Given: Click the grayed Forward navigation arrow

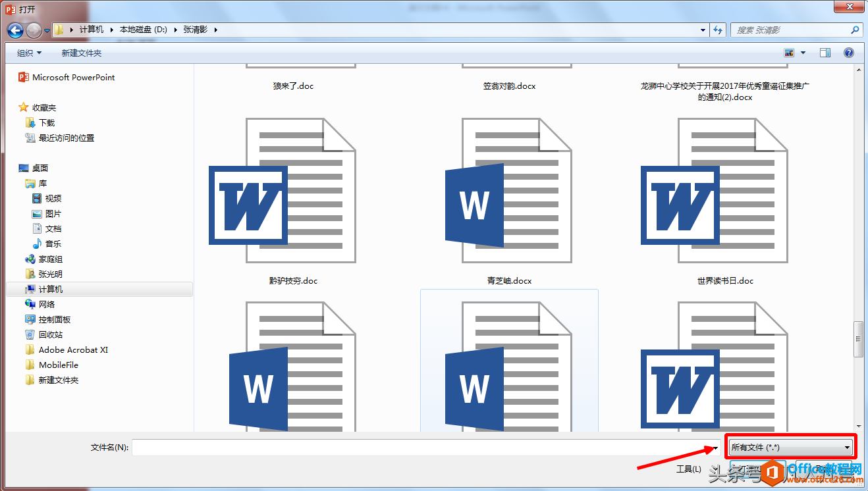Looking at the screenshot, I should pos(34,30).
